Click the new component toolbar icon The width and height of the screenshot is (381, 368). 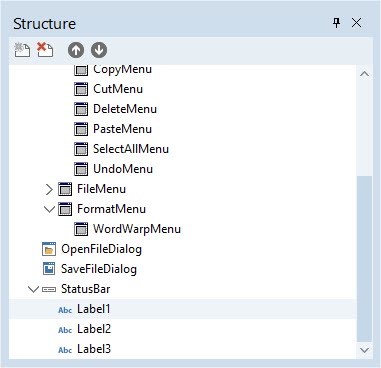22,50
